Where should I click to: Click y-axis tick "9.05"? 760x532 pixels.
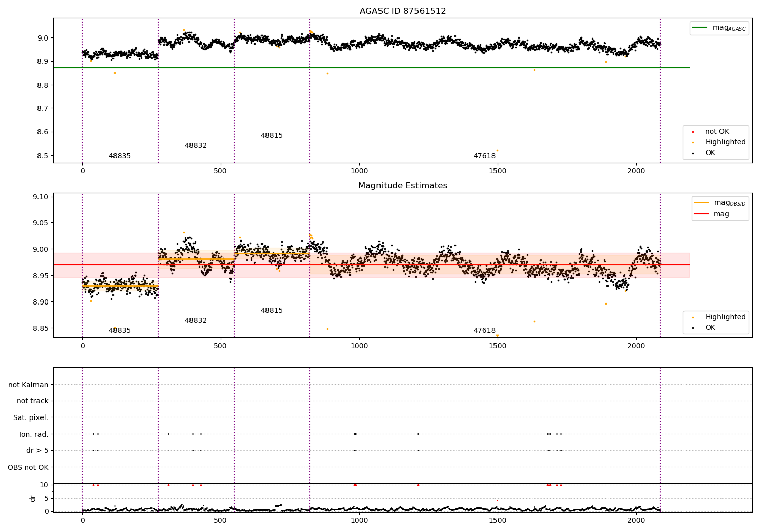click(x=41, y=223)
